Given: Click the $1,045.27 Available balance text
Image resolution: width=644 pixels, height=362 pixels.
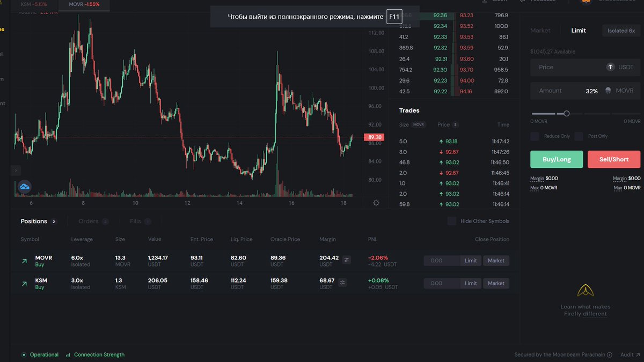Looking at the screenshot, I should click(553, 51).
